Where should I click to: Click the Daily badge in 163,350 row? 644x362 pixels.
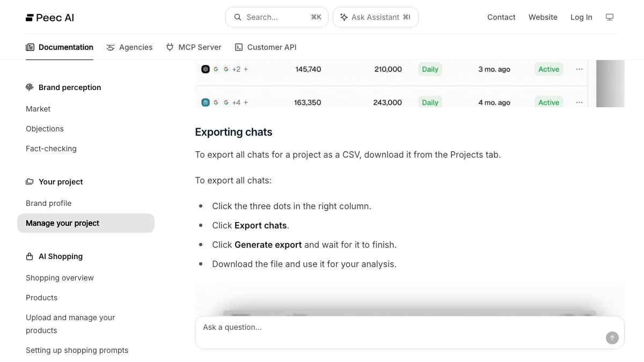coord(430,102)
